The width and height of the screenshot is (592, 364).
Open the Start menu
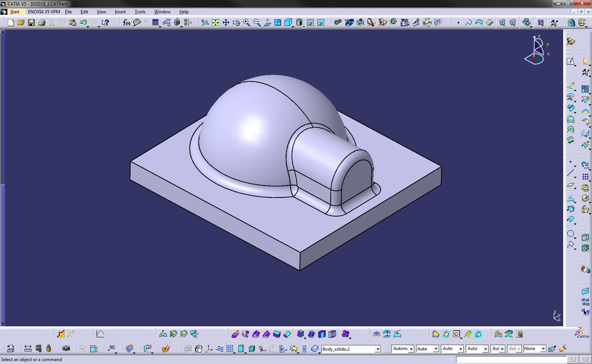pyautogui.click(x=15, y=12)
